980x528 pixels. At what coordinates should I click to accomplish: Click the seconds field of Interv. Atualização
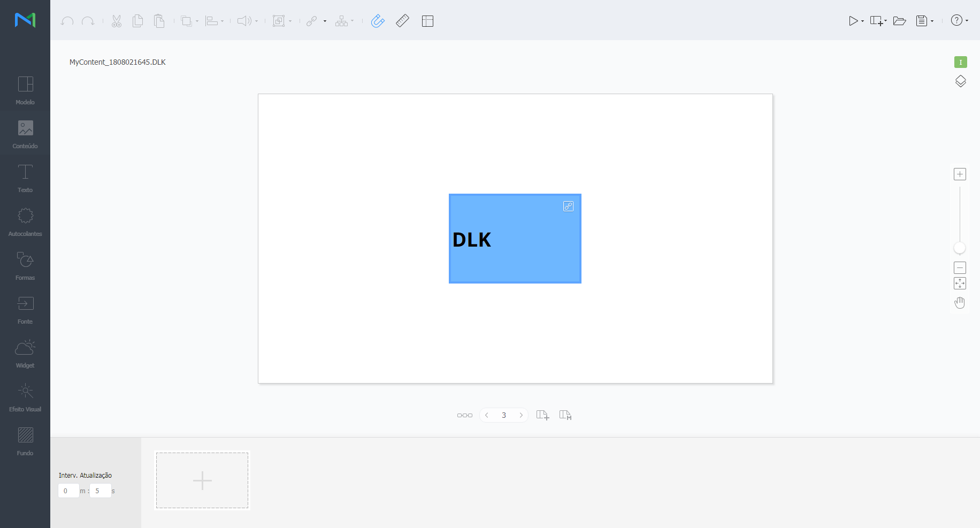(x=100, y=491)
